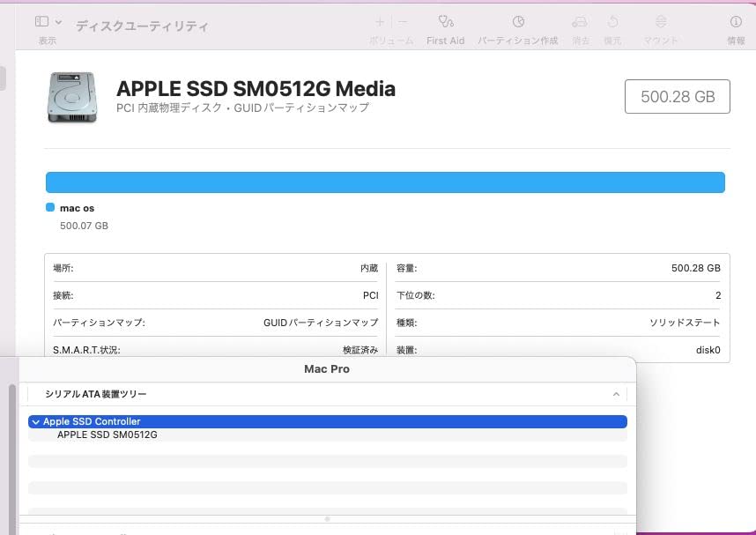
Task: Click the 500.28 GB capacity box
Action: (677, 96)
